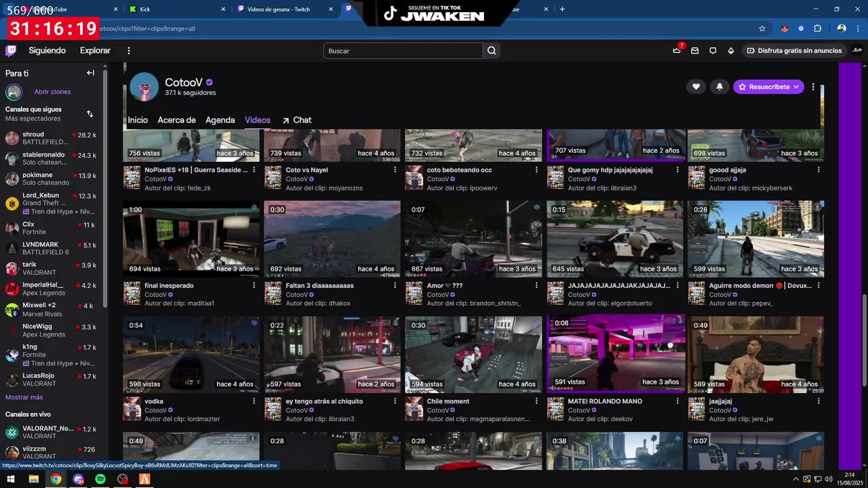Open Spotify from the taskbar
This screenshot has width=868, height=488.
pyautogui.click(x=100, y=479)
